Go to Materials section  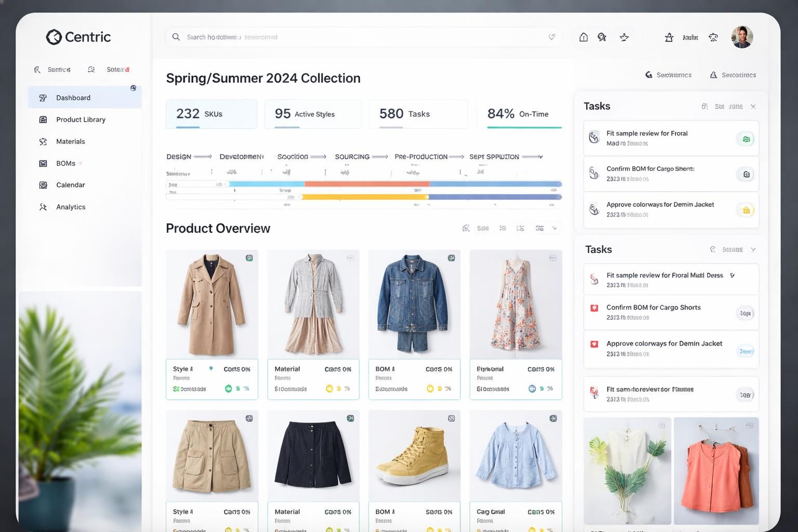coord(85,141)
